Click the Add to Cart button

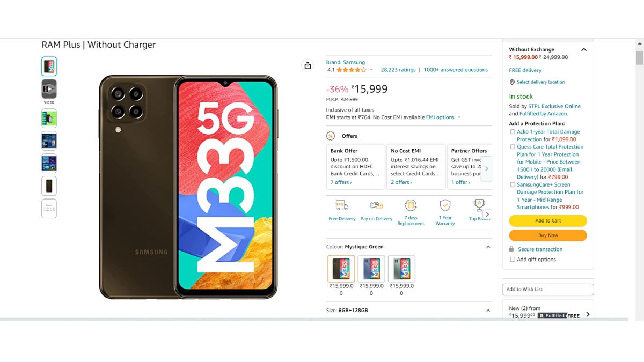pyautogui.click(x=548, y=221)
